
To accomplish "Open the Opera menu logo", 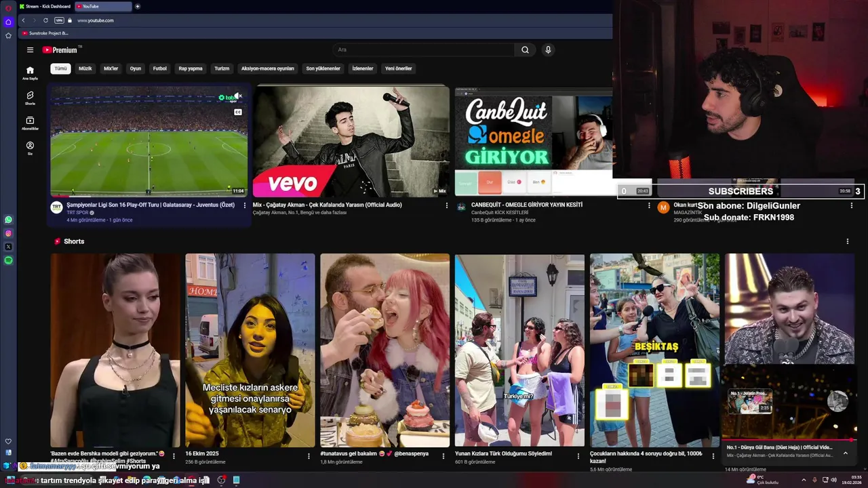I will pyautogui.click(x=8, y=7).
